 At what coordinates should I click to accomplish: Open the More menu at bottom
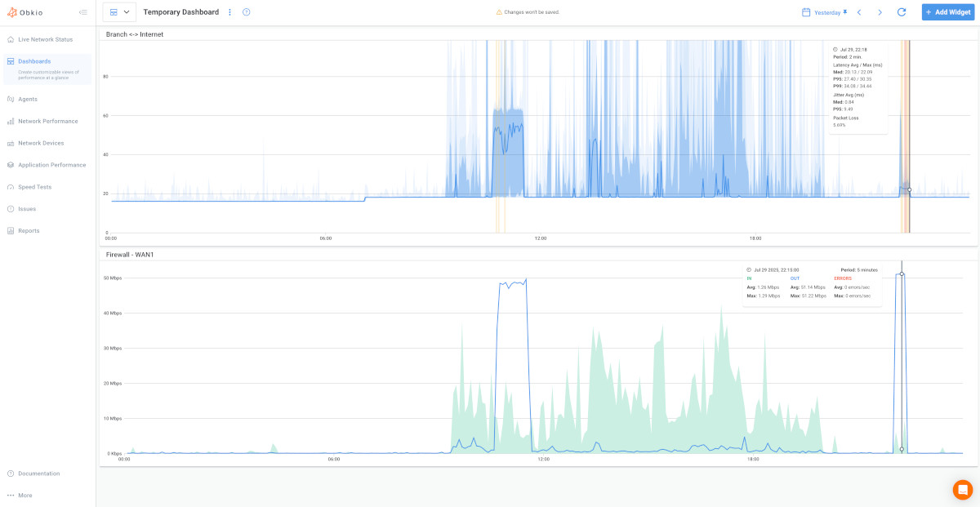pyautogui.click(x=24, y=495)
